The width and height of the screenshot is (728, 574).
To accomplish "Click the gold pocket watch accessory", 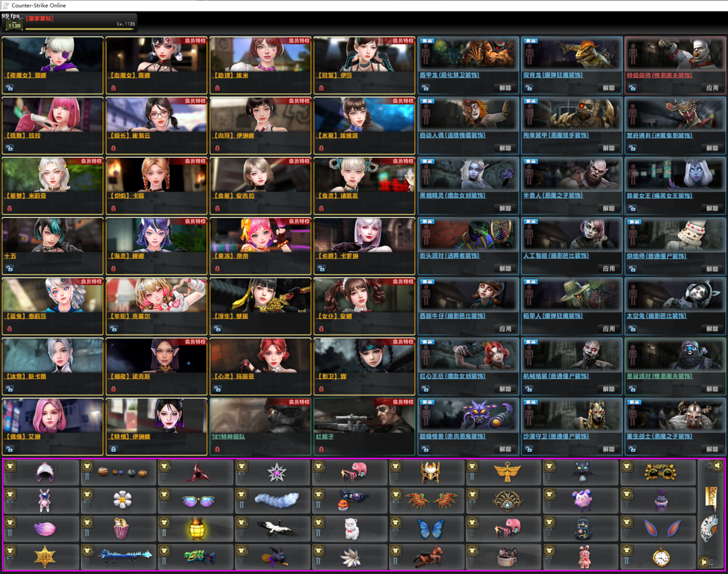I will (661, 557).
